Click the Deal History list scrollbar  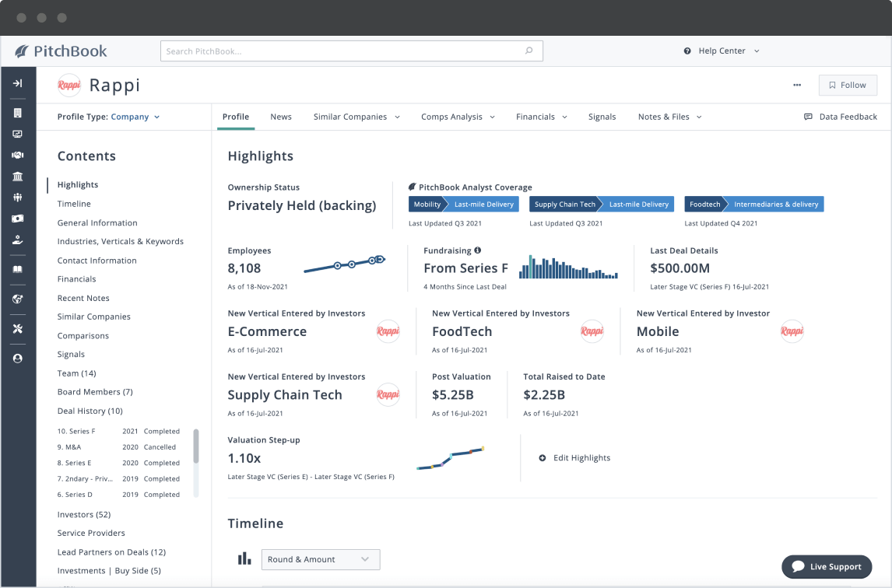pyautogui.click(x=196, y=446)
